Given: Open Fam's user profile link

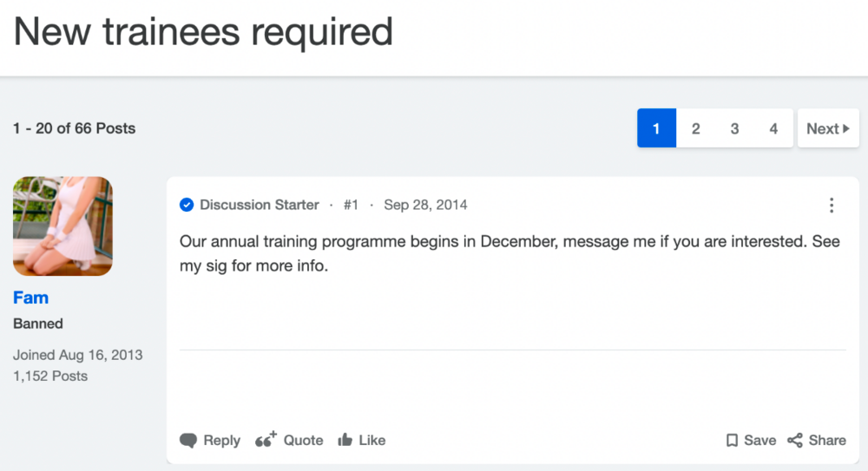Looking at the screenshot, I should point(31,298).
